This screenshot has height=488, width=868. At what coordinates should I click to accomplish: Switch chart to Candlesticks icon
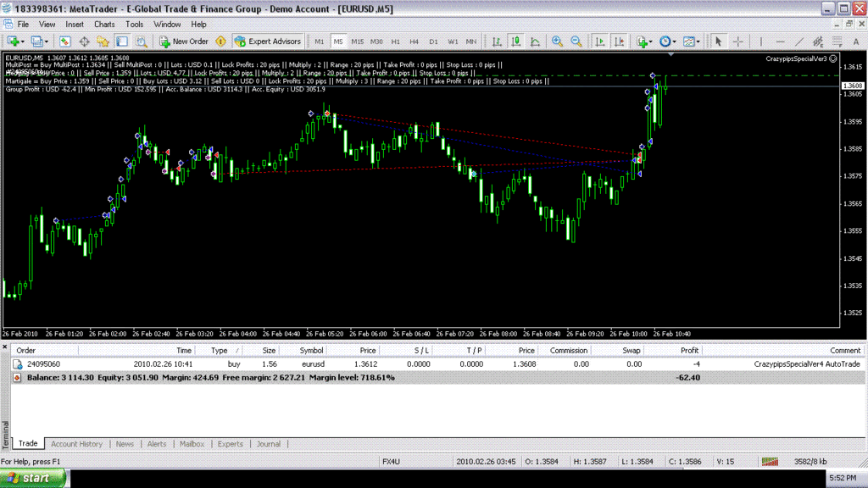pos(516,42)
